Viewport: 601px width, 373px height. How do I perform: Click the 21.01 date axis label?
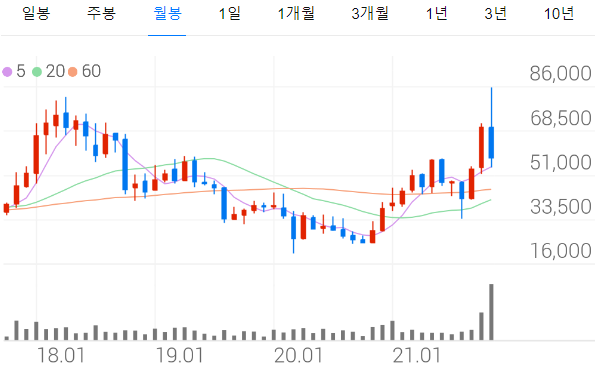point(417,355)
